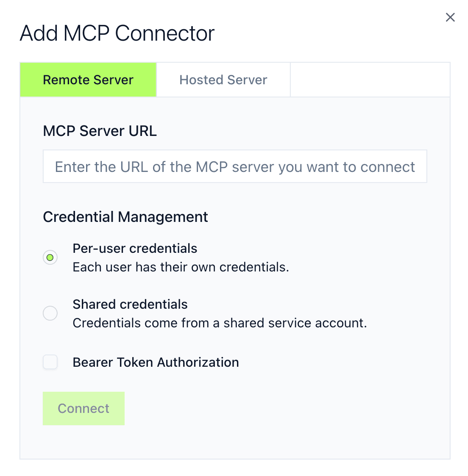Click the Shared credentials label text
Viewport: 468px width, 476px height.
(130, 304)
